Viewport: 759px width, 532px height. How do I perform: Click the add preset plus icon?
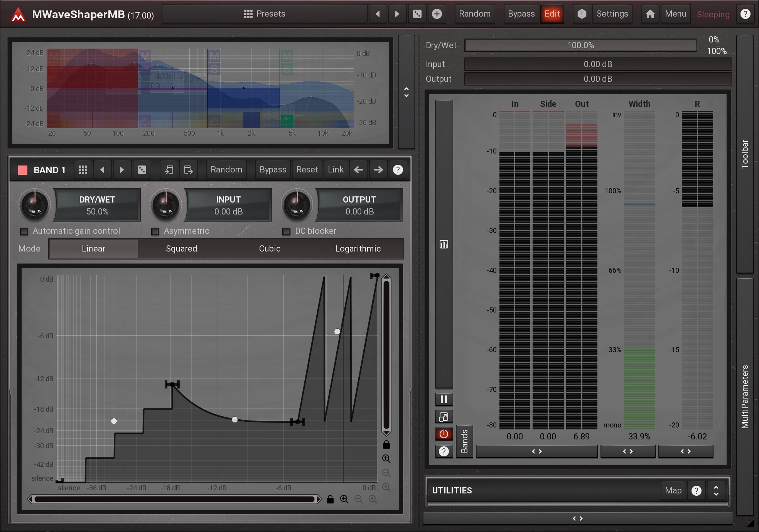click(437, 14)
